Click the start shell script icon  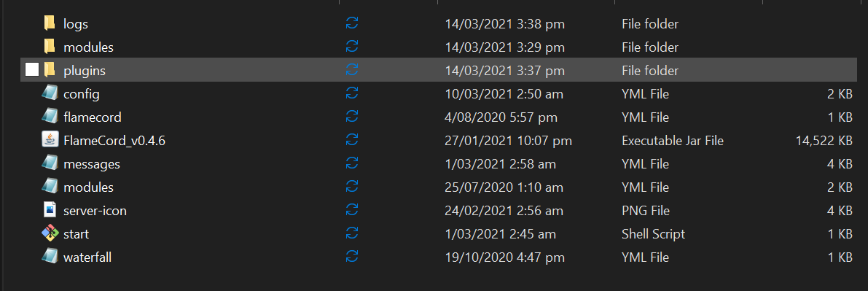coord(50,233)
